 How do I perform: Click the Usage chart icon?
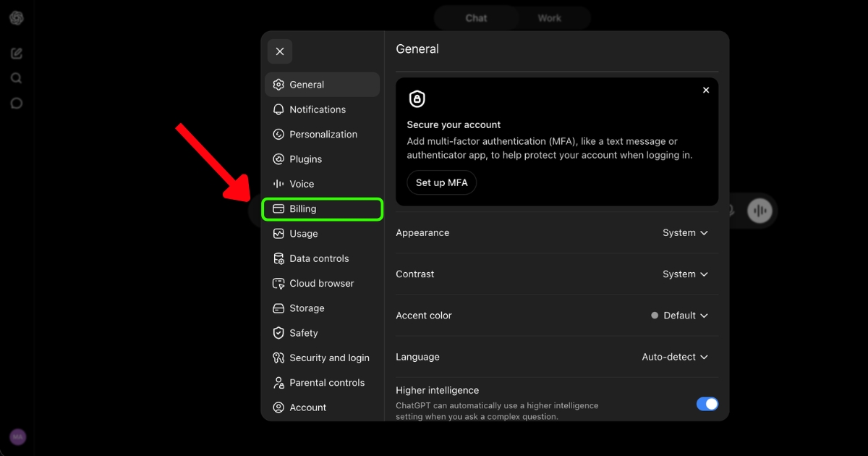click(278, 234)
